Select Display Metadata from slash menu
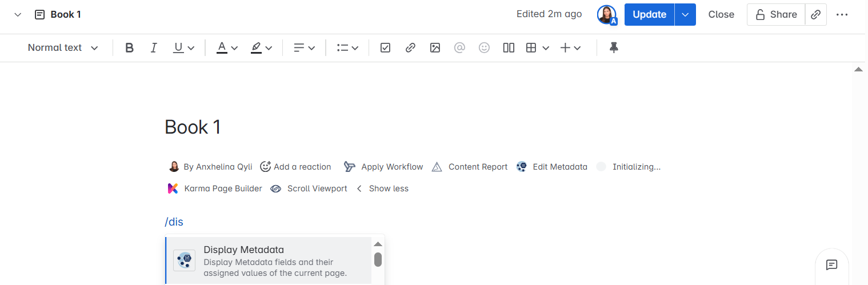Image resolution: width=868 pixels, height=285 pixels. (269, 260)
